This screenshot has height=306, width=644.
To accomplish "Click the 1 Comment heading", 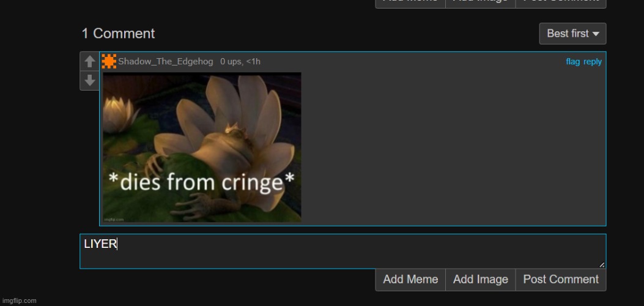I will [x=118, y=34].
